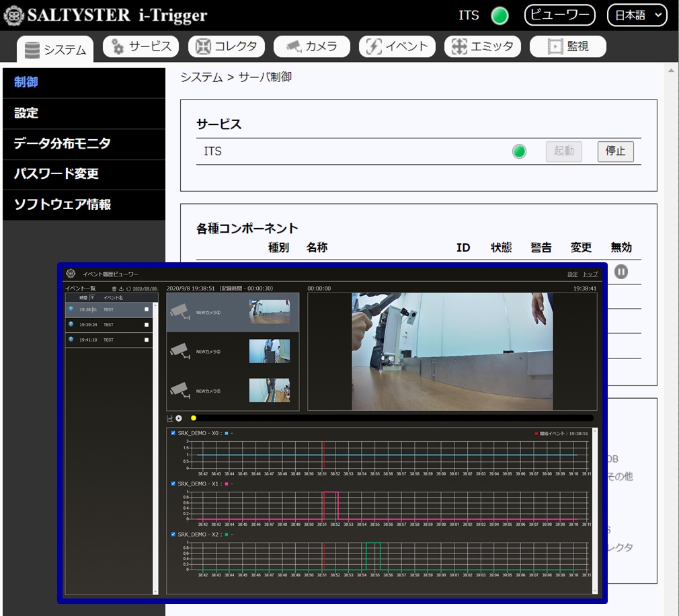Click the 時間 column sort arrow

(x=92, y=297)
